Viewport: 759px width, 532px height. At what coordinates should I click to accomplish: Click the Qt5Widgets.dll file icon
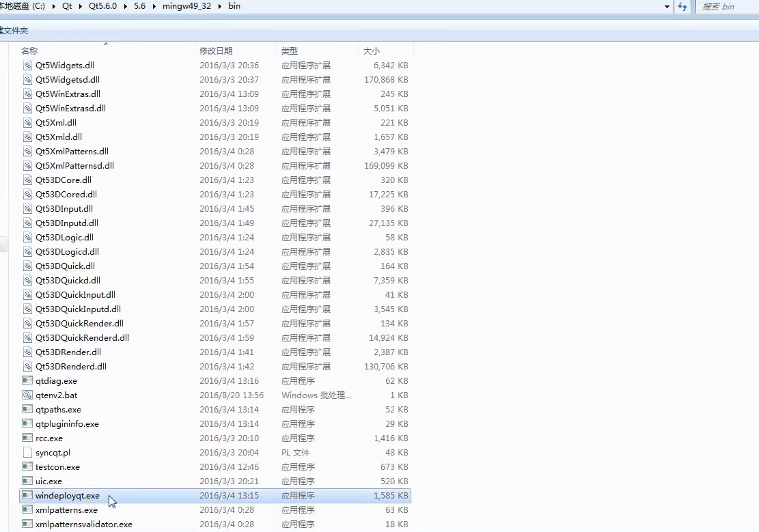(x=27, y=66)
